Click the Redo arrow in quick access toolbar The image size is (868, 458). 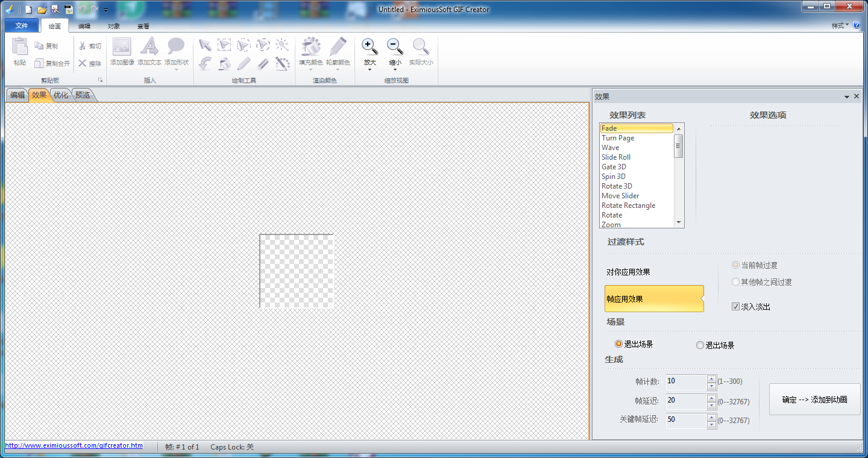95,10
